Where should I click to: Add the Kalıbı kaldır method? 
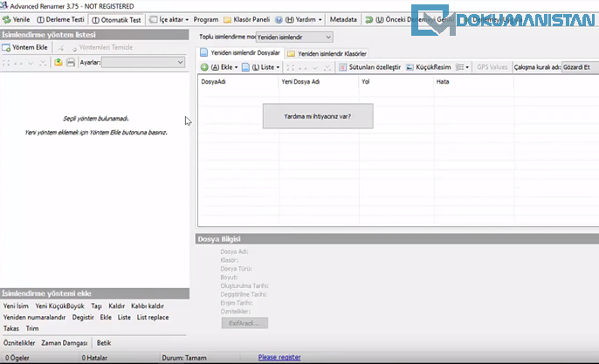[x=148, y=306]
